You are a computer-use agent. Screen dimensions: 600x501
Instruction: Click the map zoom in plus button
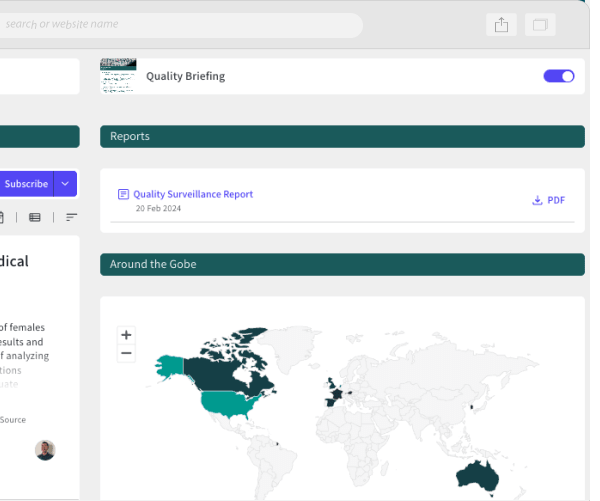pos(126,335)
